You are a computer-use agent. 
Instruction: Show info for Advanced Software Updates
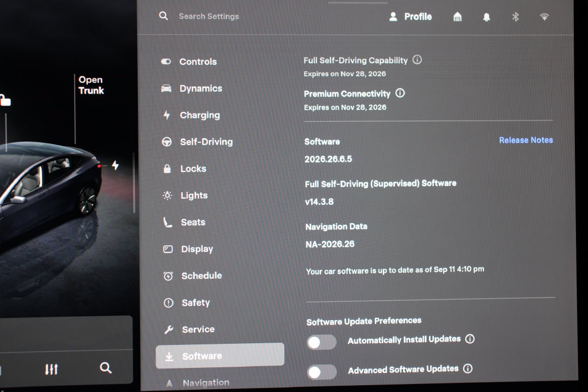click(467, 368)
